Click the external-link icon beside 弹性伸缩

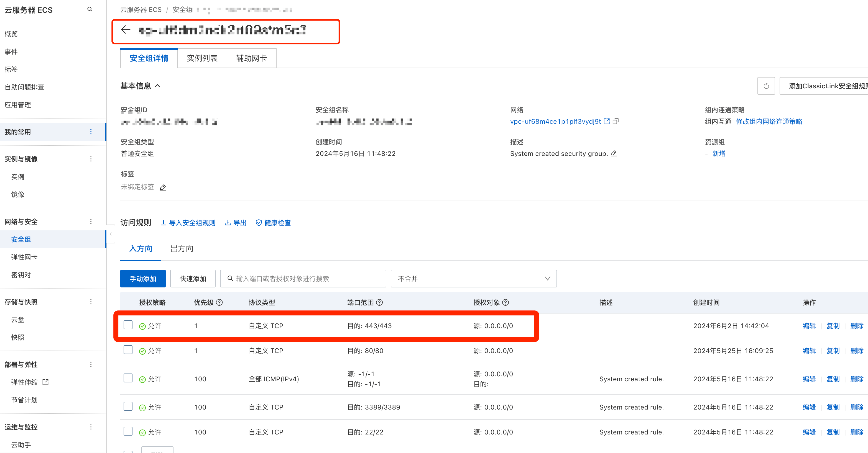coord(45,382)
